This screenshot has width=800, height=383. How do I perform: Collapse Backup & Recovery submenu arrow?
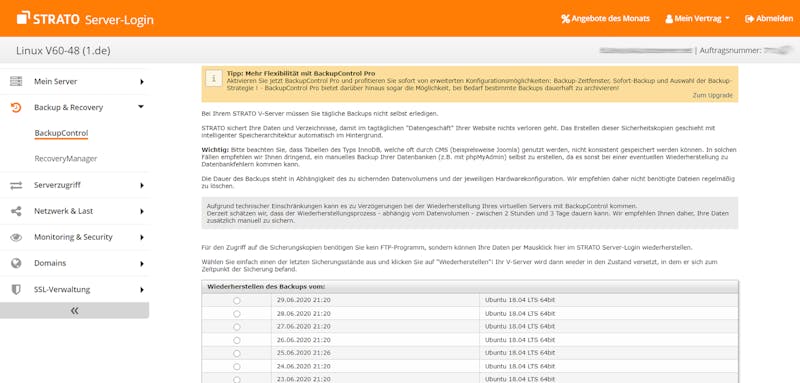click(x=141, y=107)
